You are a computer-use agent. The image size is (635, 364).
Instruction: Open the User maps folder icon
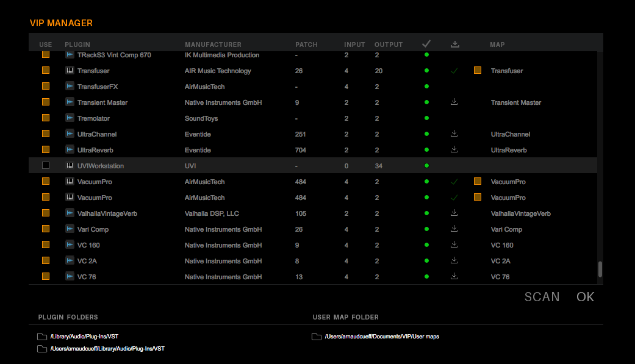317,337
